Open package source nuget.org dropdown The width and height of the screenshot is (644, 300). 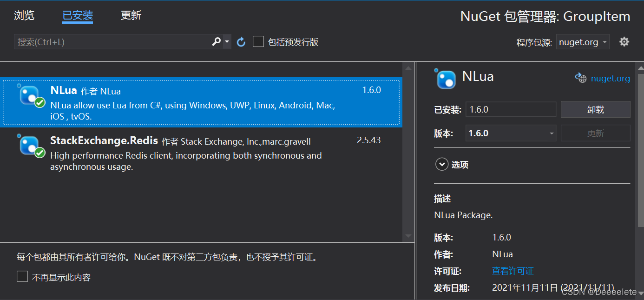[x=583, y=42]
